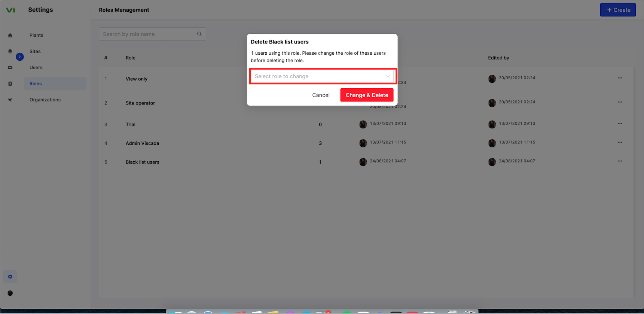Click creator avatar in Black list users row

363,162
